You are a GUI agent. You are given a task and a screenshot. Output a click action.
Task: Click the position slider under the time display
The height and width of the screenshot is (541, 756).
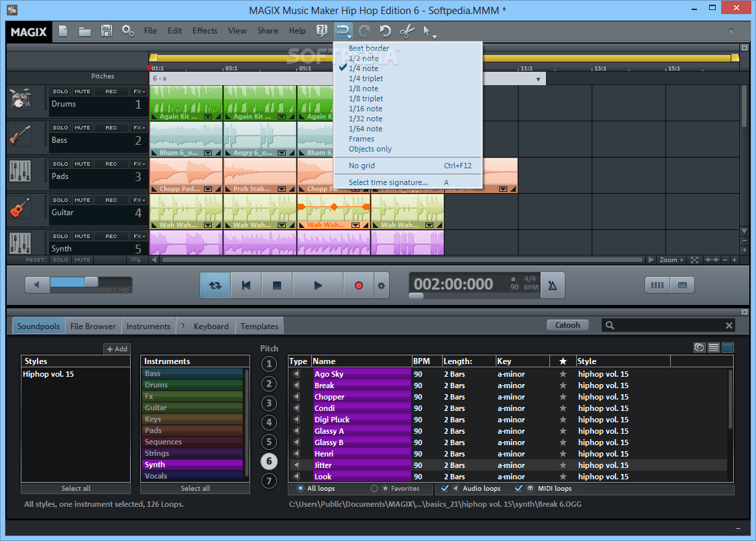[x=416, y=296]
